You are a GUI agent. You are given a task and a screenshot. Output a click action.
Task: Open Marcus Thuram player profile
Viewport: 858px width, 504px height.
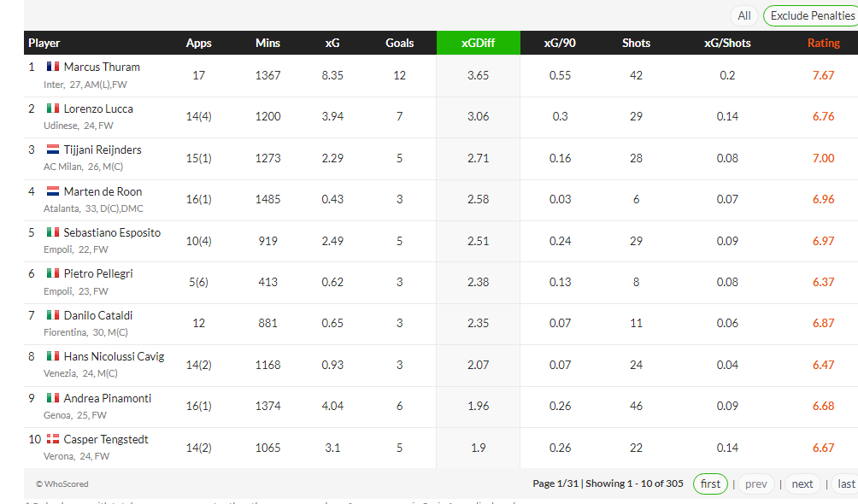click(102, 67)
